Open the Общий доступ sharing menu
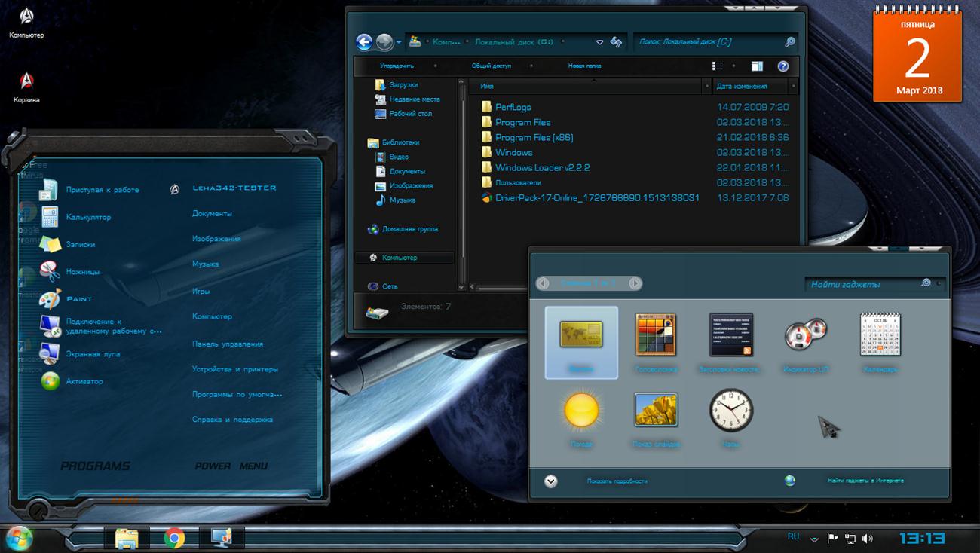This screenshot has height=553, width=980. pos(491,66)
